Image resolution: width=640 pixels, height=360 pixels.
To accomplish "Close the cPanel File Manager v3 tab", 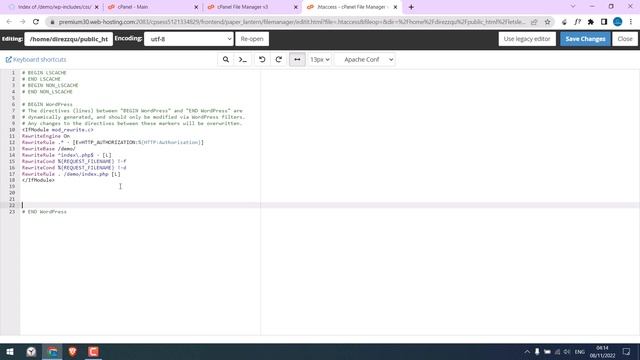I will pos(296,7).
